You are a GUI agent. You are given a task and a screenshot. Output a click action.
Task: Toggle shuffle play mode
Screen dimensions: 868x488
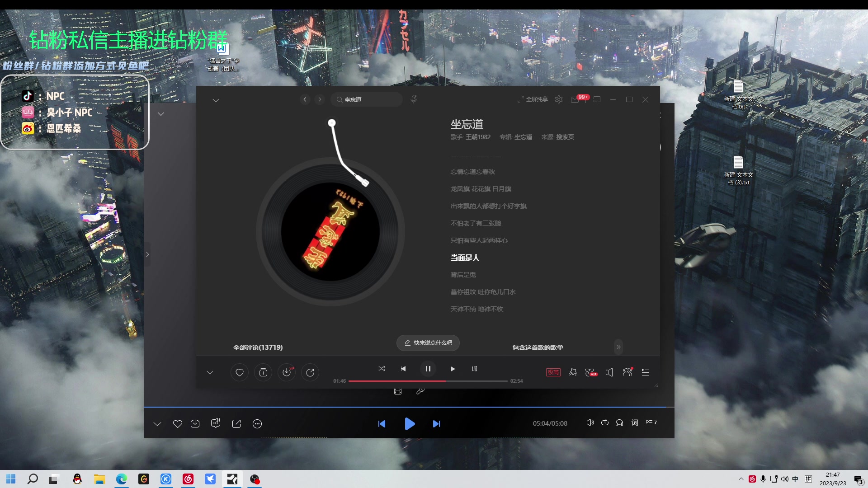pyautogui.click(x=382, y=369)
